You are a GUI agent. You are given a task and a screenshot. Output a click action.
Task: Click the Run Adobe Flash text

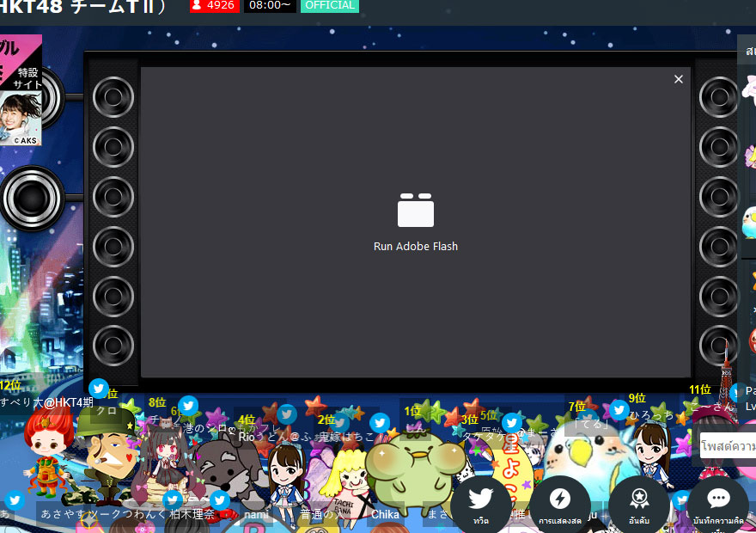point(416,246)
